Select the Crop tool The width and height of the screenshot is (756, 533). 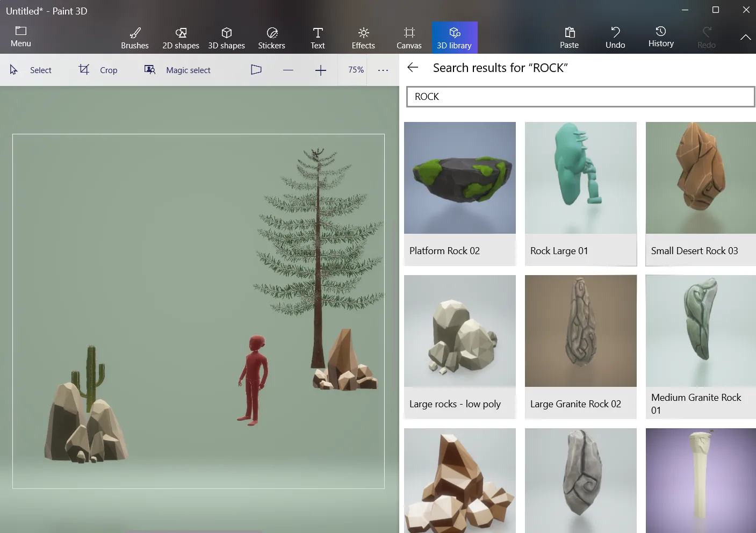point(97,70)
